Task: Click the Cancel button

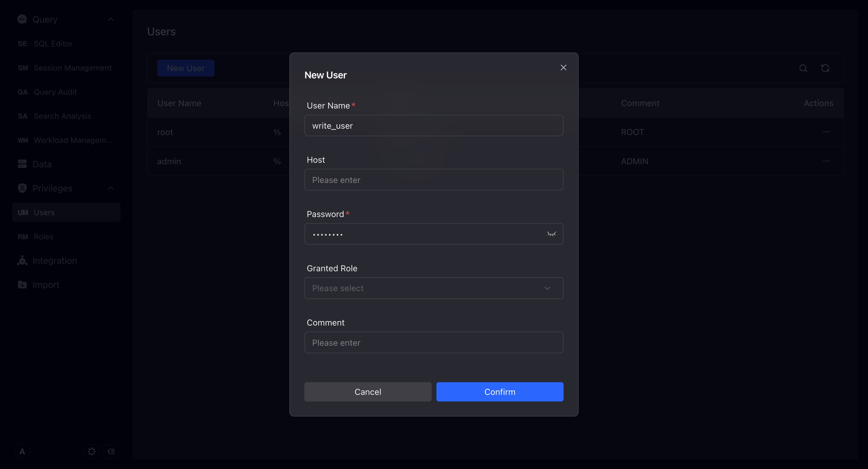Action: [x=368, y=392]
